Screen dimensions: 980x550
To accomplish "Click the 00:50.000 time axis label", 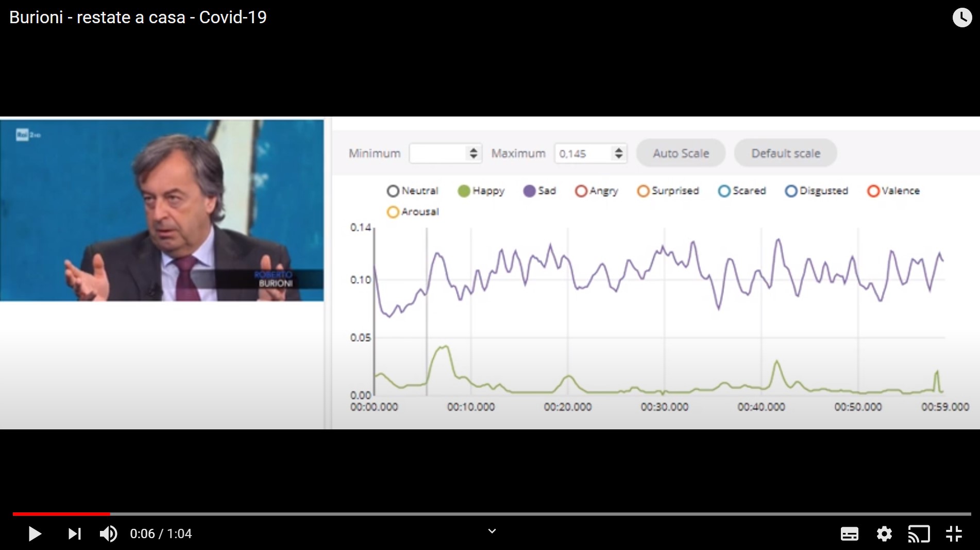I will pyautogui.click(x=858, y=407).
